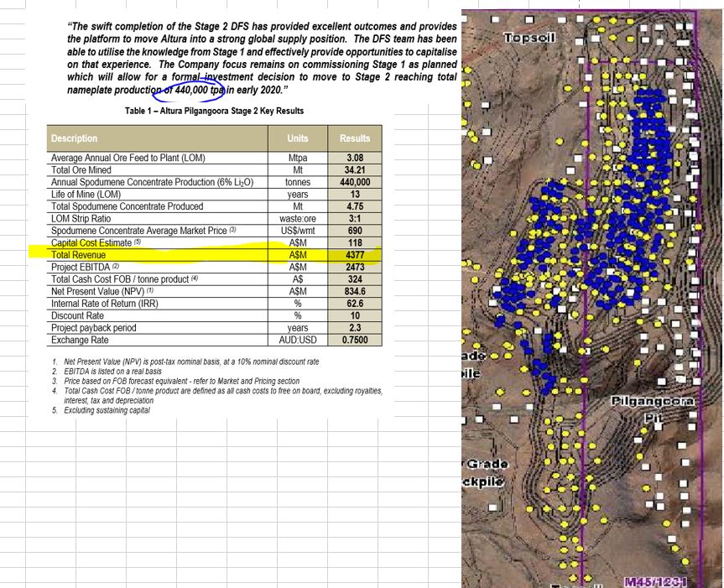The width and height of the screenshot is (724, 588).
Task: Click the "Units" table header
Action: (x=297, y=138)
